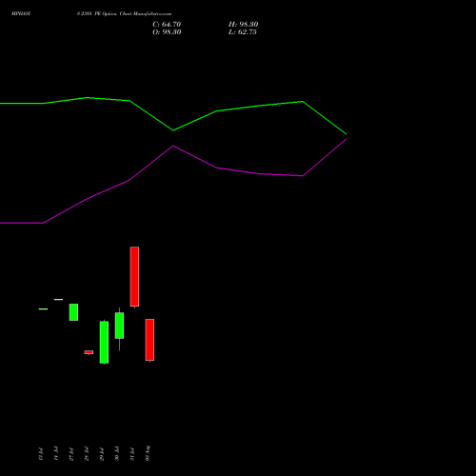Click the low value 'L: 62.75'
476x476 pixels.
click(x=243, y=32)
